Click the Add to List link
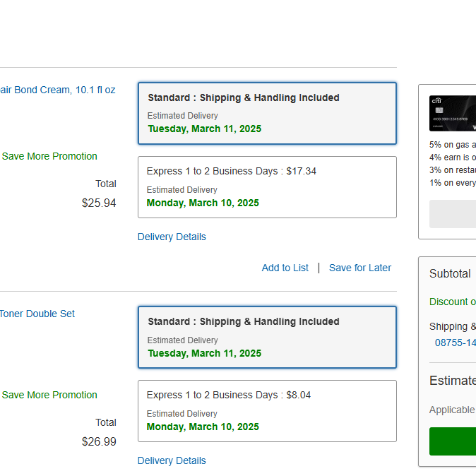The height and width of the screenshot is (476, 476). pos(285,268)
